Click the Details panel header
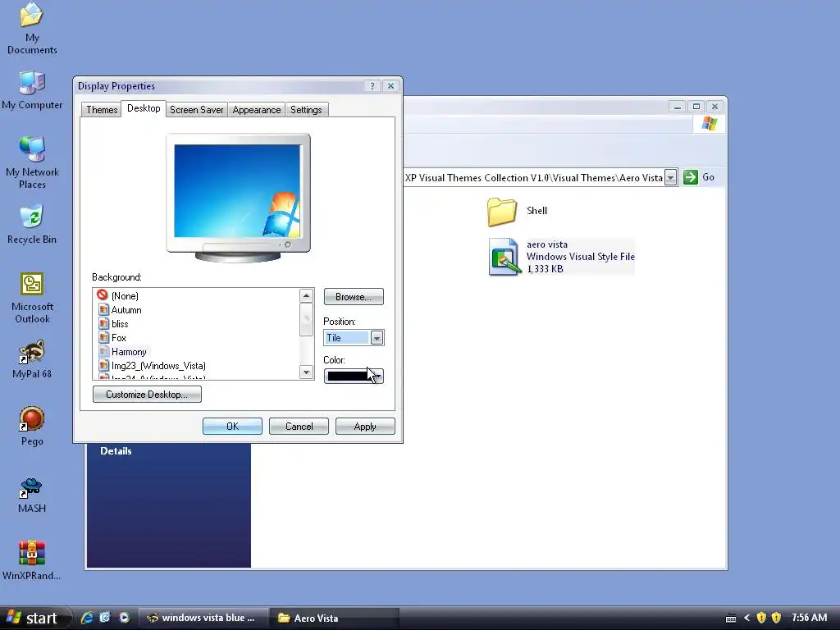The image size is (840, 630). point(116,451)
